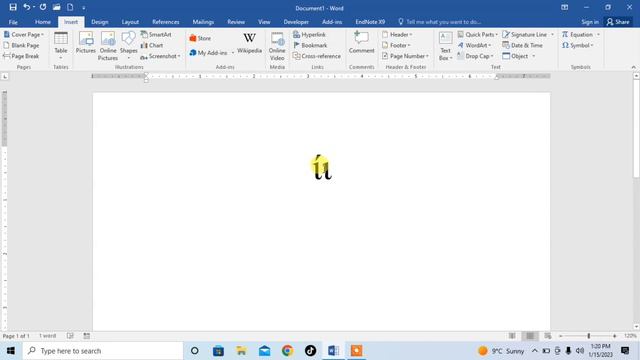Click the word count in status bar

47,336
